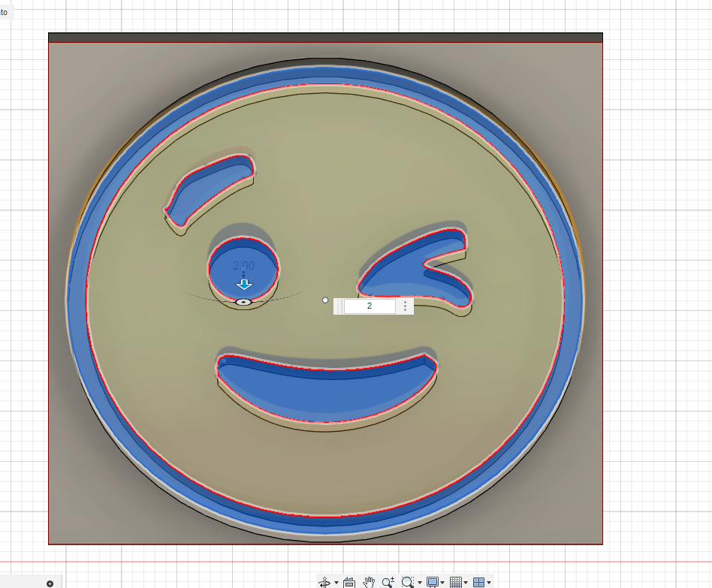Click the 2.00 dimension label in eye
Screen dimensions: 712x588
click(244, 266)
